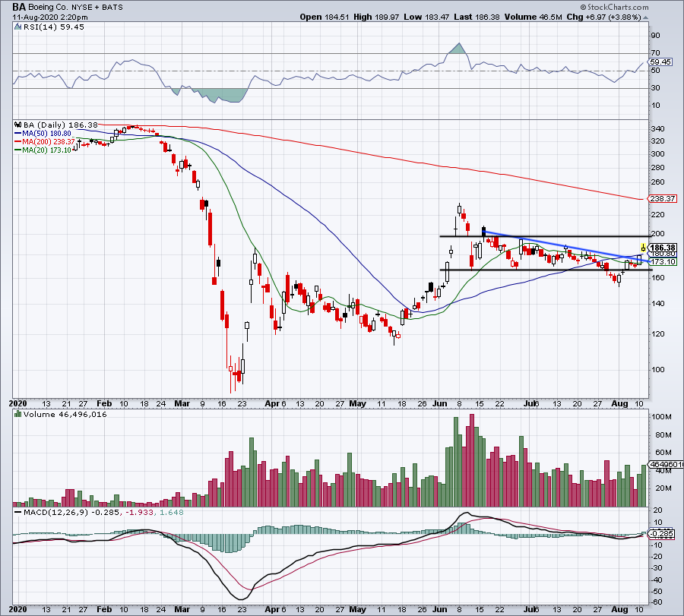Click the RSI(14) panel legend icon
Image resolution: width=684 pixels, height=616 pixels.
point(17,27)
